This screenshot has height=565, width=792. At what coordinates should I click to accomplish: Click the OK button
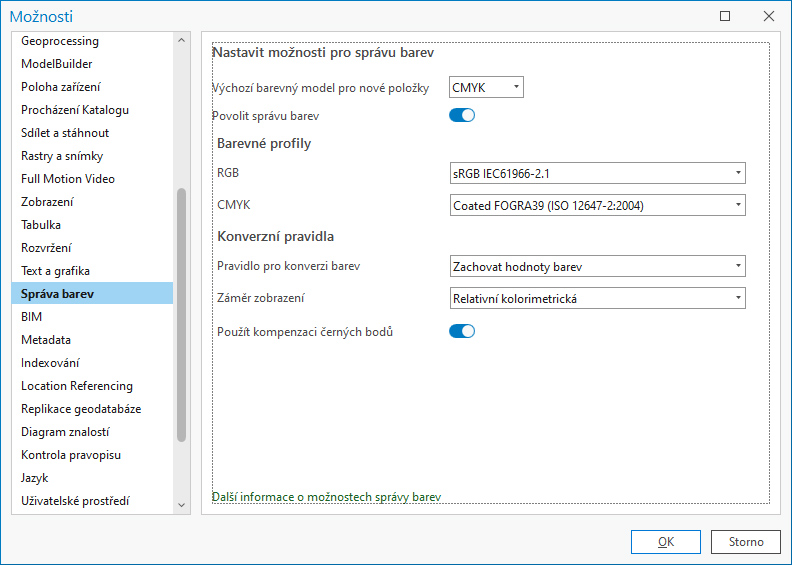click(666, 542)
